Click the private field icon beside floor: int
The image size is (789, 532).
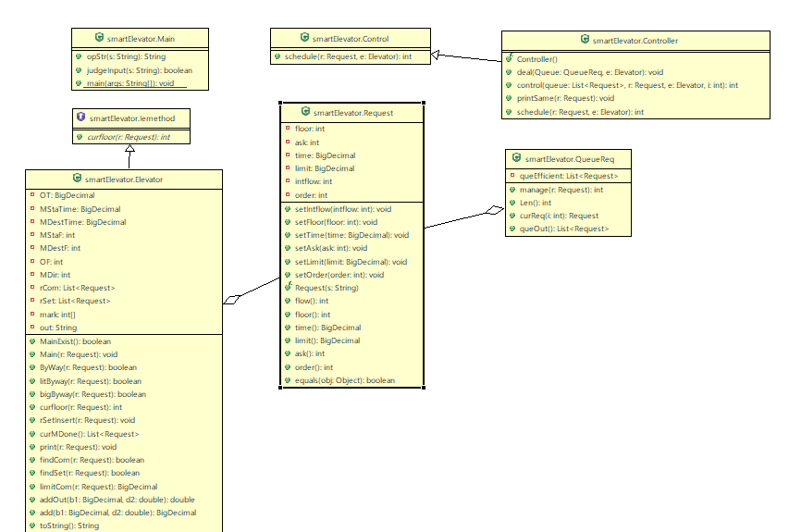288,128
